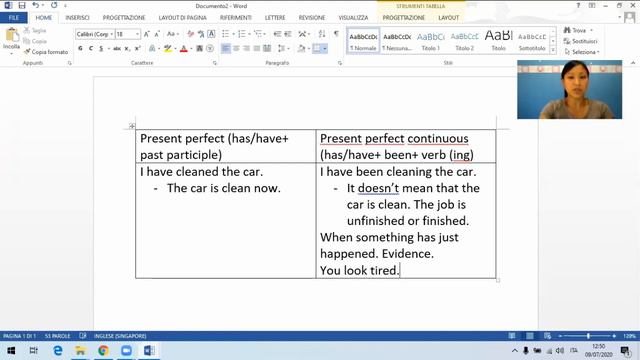Click the sort A-Z icon
Screen dimensions: 640x360
point(322,34)
